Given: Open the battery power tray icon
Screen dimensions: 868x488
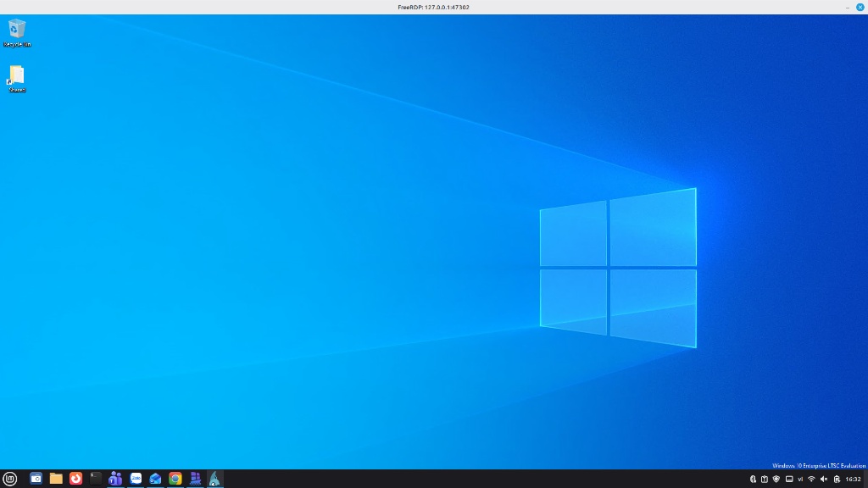Looking at the screenshot, I should click(837, 480).
